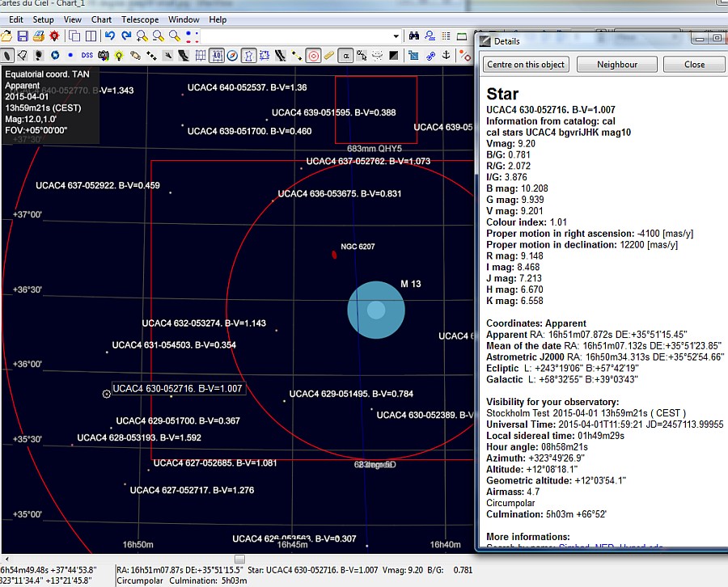
Task: Open search with binoculars icon
Action: 414,36
